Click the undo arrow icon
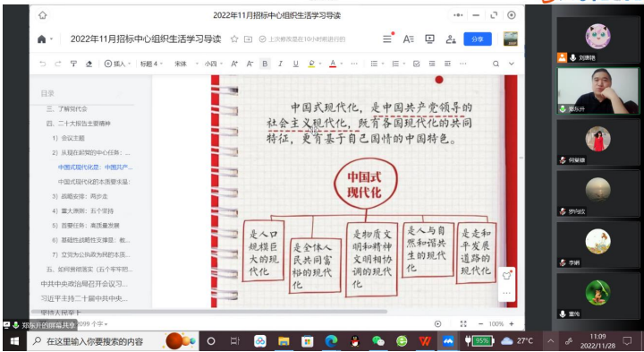Viewport: 644px width, 352px height. [42, 64]
